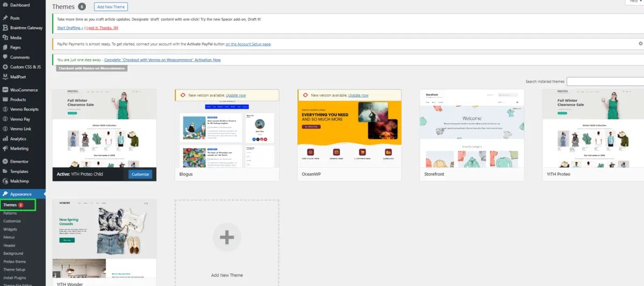Focus the Search installed themes field
This screenshot has height=286, width=644.
(x=605, y=82)
